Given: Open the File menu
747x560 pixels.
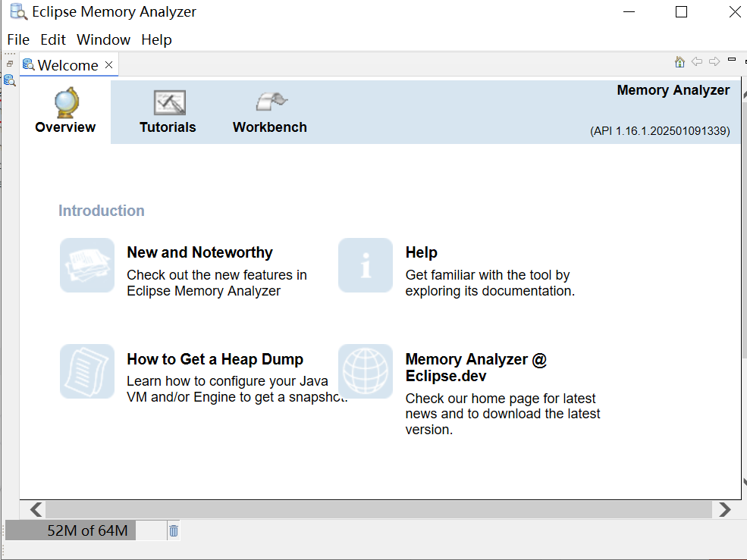Looking at the screenshot, I should point(18,39).
